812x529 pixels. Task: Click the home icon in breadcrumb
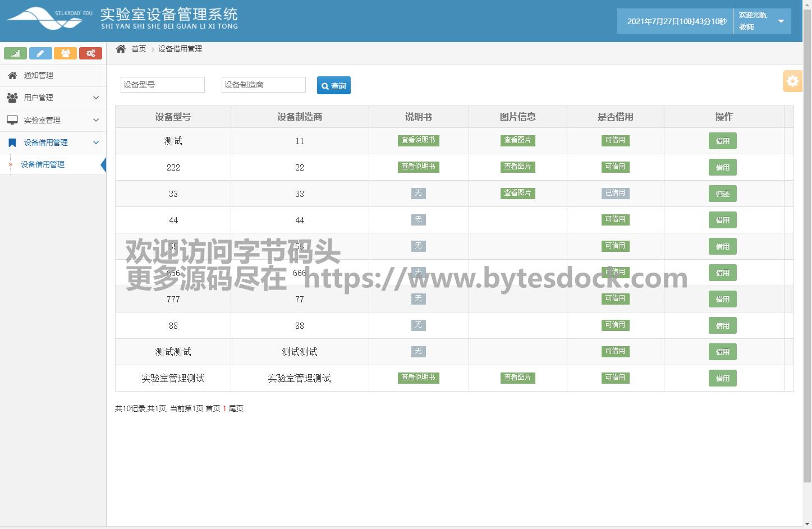click(121, 49)
